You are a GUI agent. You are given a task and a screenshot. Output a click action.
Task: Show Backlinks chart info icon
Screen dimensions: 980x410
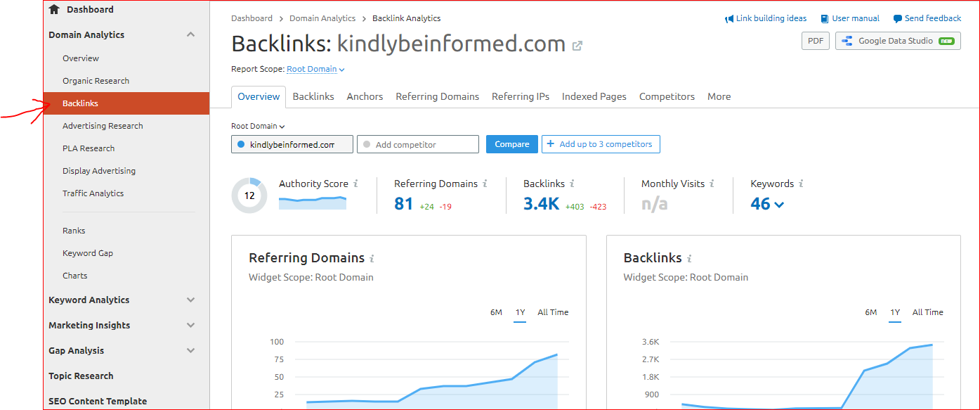click(x=689, y=258)
